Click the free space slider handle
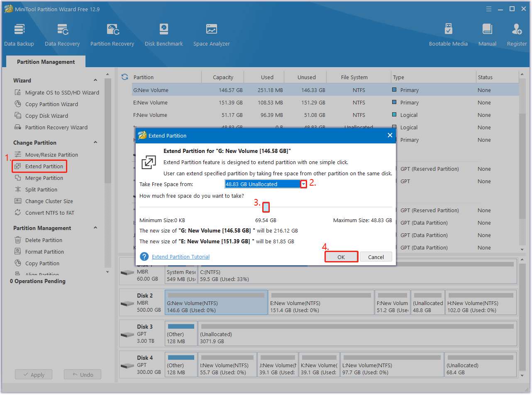Screen dimensions: 532x395 pos(266,207)
